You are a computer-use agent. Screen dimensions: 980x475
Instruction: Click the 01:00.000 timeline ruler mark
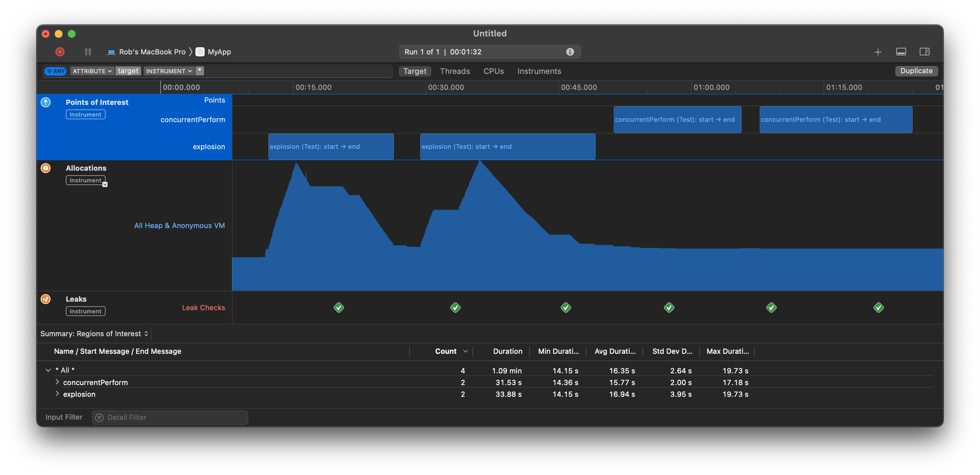click(x=711, y=87)
